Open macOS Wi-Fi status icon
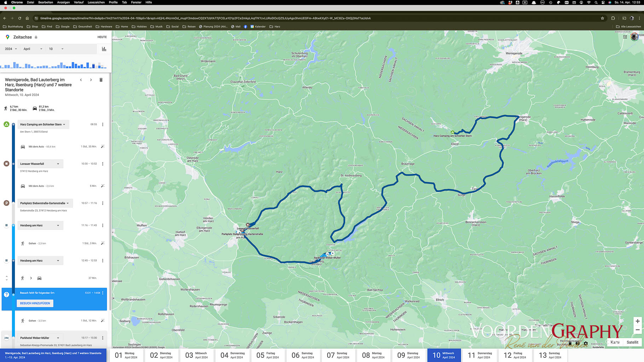The image size is (644, 362). pos(589,2)
